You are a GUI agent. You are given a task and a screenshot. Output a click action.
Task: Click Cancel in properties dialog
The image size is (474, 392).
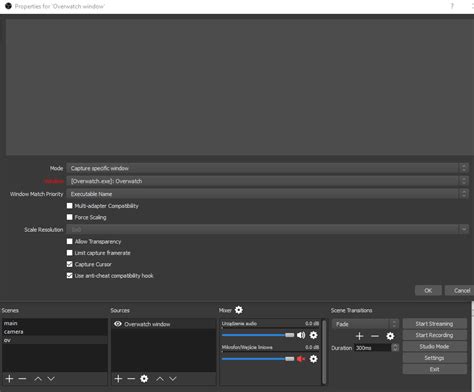pyautogui.click(x=461, y=290)
